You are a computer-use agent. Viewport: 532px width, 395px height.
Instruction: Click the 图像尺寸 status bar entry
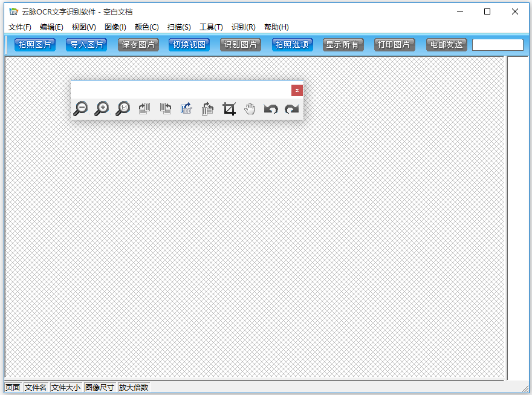(x=99, y=388)
